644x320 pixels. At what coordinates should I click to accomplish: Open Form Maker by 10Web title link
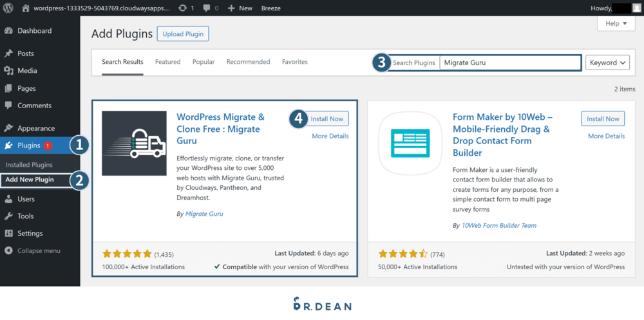tap(503, 135)
